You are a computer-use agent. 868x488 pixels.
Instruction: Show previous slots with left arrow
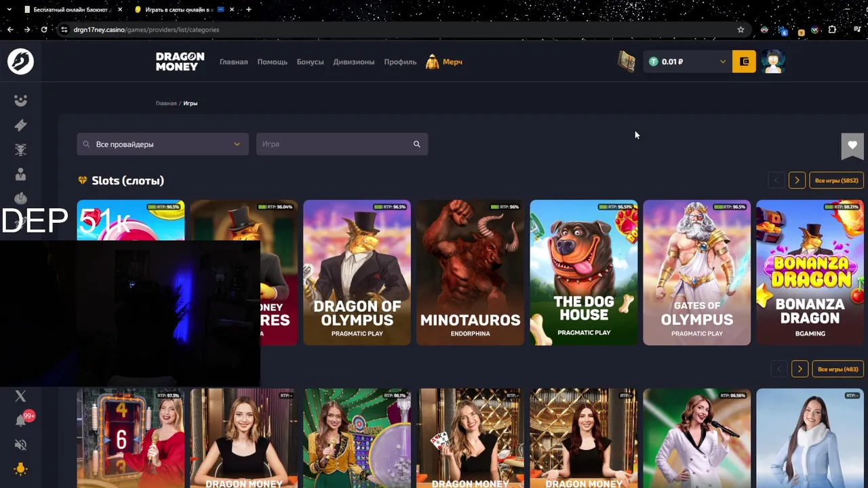(776, 180)
